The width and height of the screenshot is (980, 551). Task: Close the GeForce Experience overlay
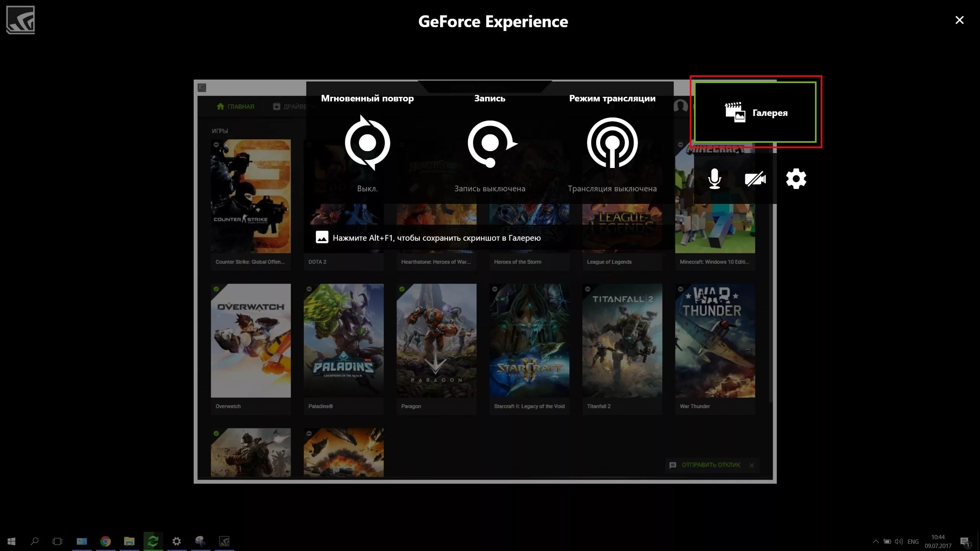pyautogui.click(x=959, y=20)
